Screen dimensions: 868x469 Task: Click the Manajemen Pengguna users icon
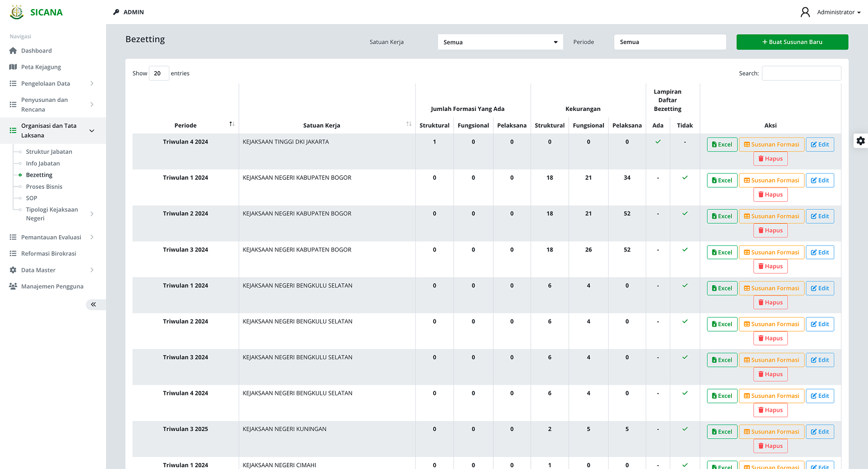pyautogui.click(x=13, y=286)
